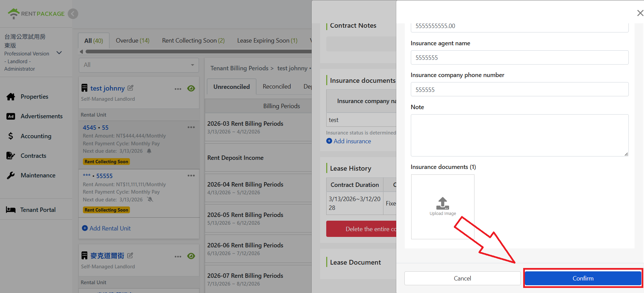Open 2026-04 Rent Billing Periods row

259,188
